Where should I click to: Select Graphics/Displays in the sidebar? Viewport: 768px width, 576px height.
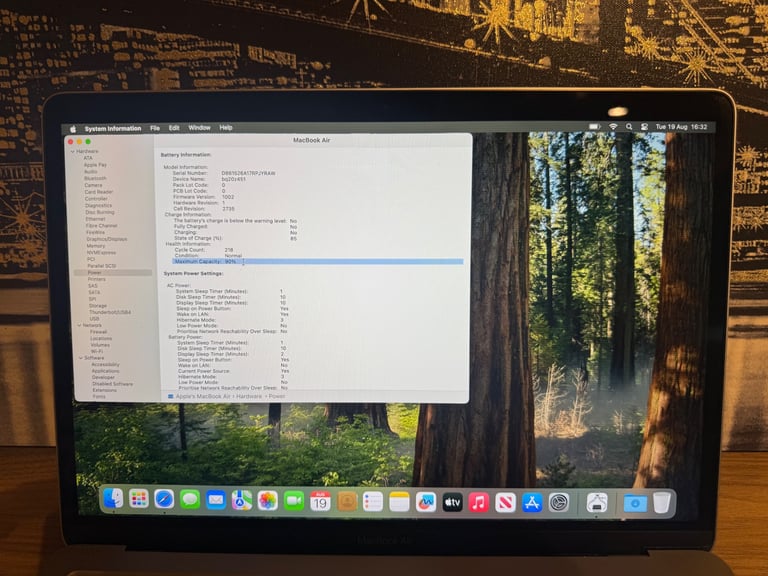(107, 239)
